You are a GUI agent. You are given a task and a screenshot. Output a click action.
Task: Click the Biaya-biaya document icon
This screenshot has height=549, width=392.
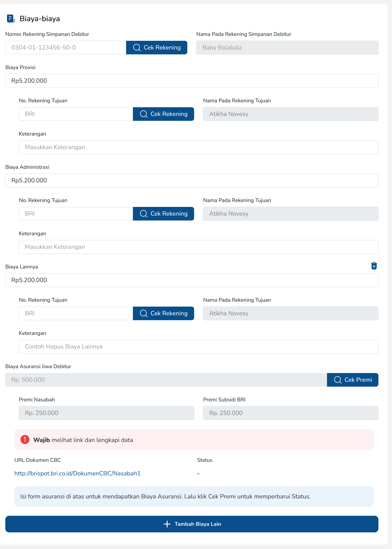(x=11, y=19)
